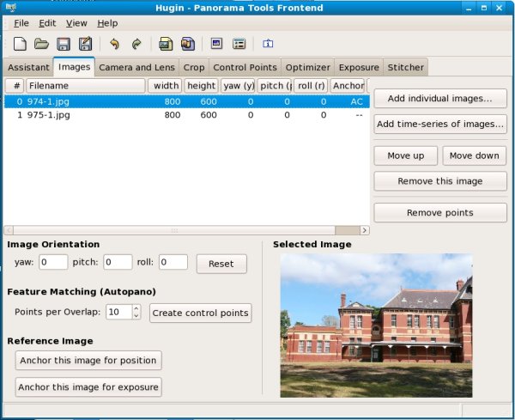Open the View menu
This screenshot has height=420, width=515.
click(x=76, y=23)
